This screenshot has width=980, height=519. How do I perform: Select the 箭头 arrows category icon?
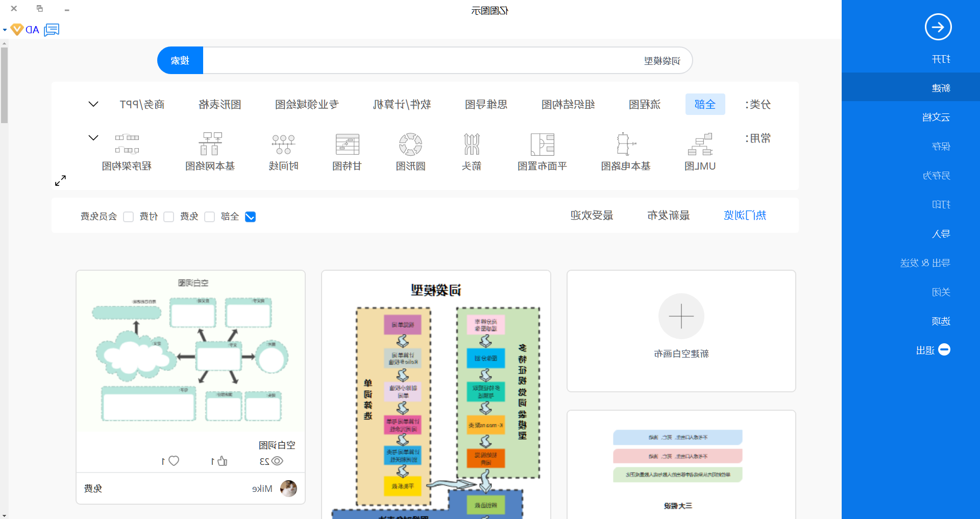[x=472, y=144]
